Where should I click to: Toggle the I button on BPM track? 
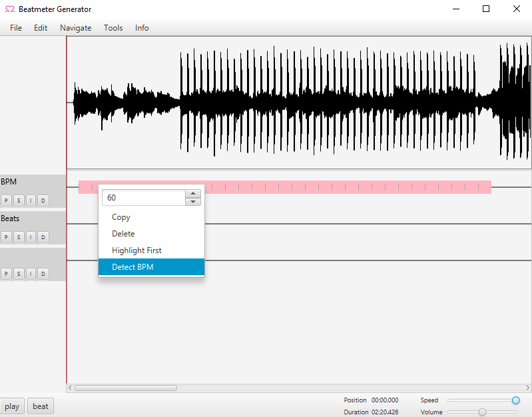tap(31, 201)
